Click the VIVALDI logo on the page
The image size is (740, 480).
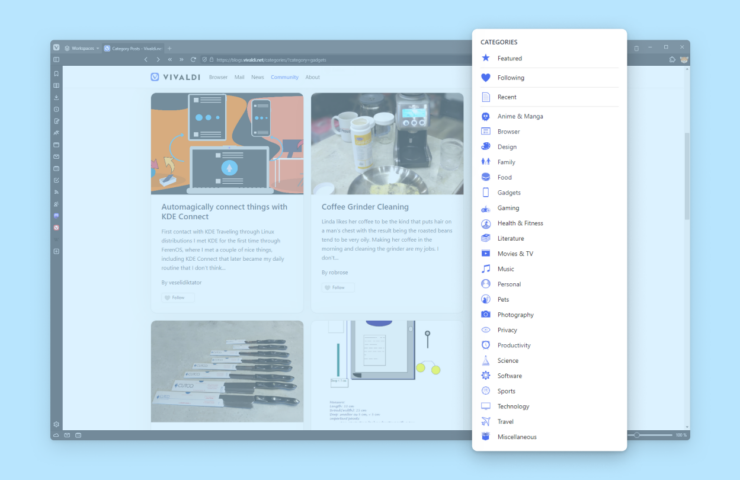pyautogui.click(x=176, y=77)
